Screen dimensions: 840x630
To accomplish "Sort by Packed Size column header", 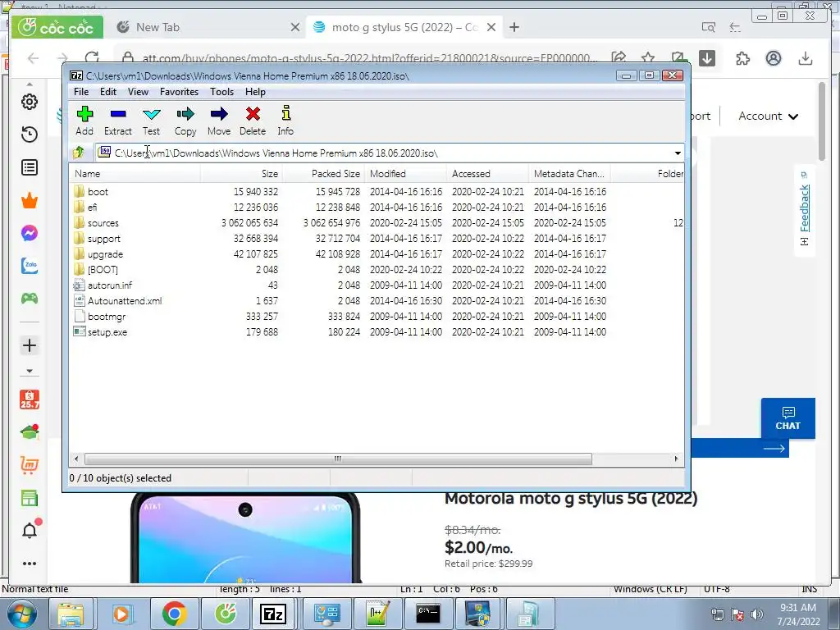I will coord(323,174).
